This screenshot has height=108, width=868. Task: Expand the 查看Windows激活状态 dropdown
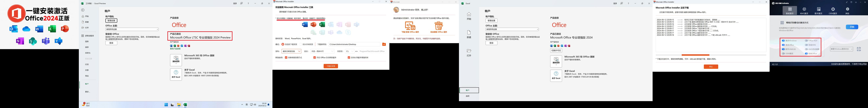pyautogui.click(x=841, y=49)
